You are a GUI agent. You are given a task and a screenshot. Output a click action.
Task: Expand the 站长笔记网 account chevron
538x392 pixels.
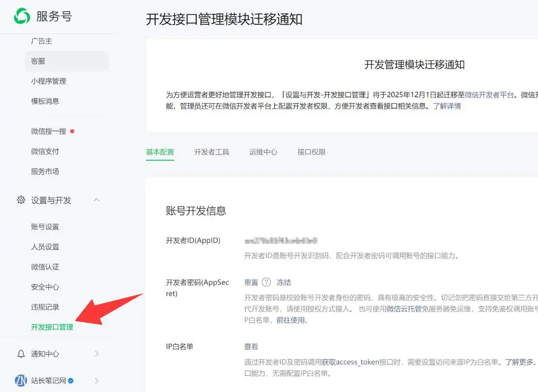(x=96, y=380)
